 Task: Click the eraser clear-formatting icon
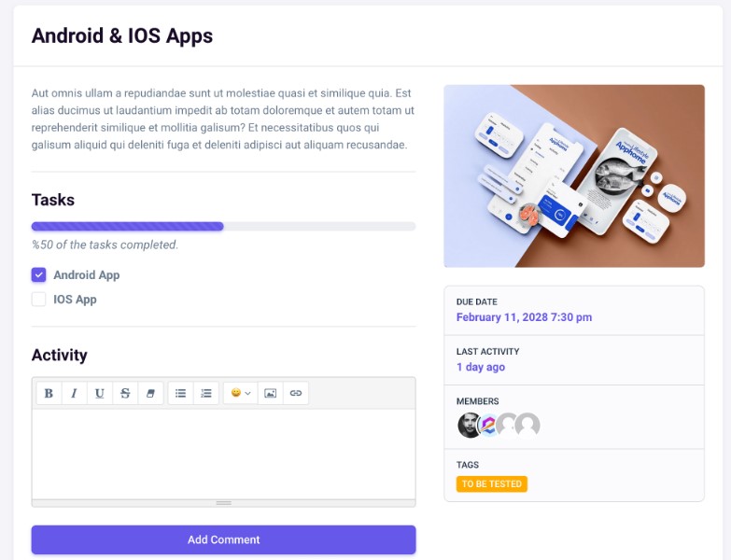point(150,393)
